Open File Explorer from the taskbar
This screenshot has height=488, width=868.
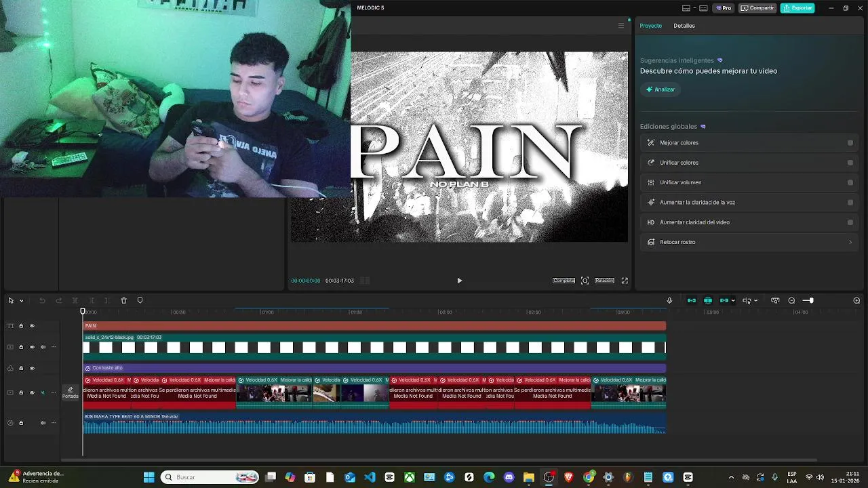click(528, 477)
